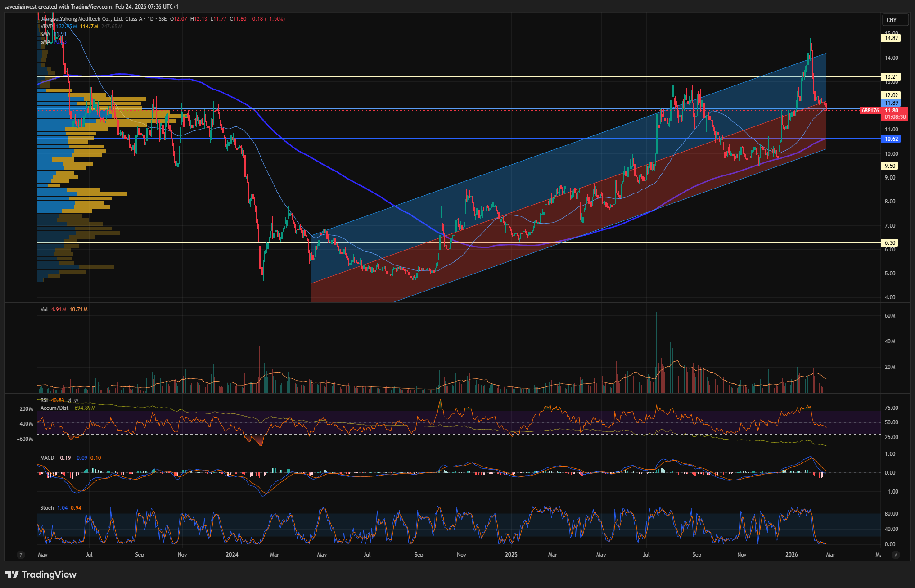The width and height of the screenshot is (915, 588).
Task: Open the CNY currency dropdown
Action: [x=891, y=20]
